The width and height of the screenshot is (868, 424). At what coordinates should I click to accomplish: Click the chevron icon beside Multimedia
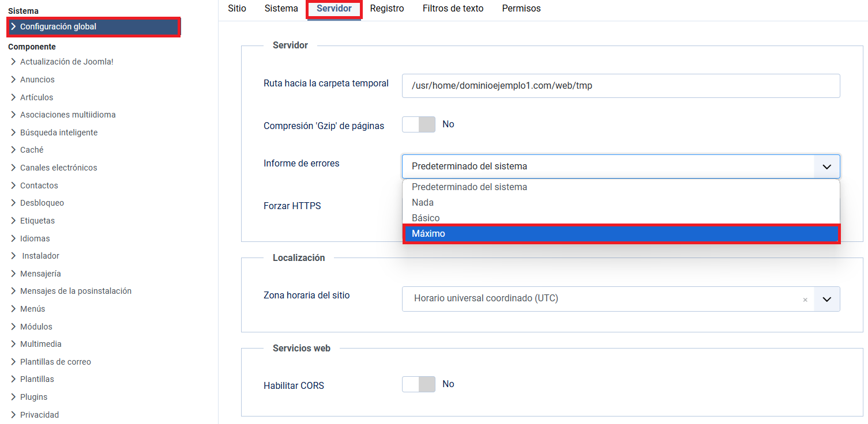pos(13,344)
